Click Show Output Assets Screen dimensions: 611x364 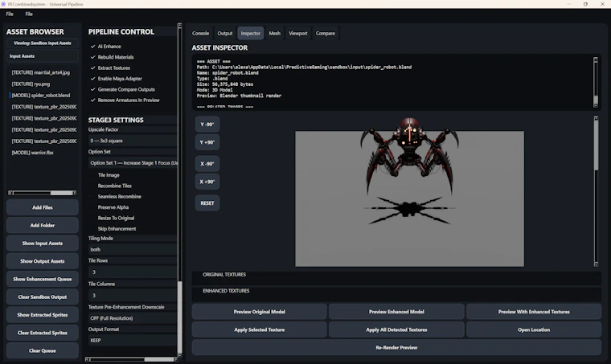tap(42, 261)
